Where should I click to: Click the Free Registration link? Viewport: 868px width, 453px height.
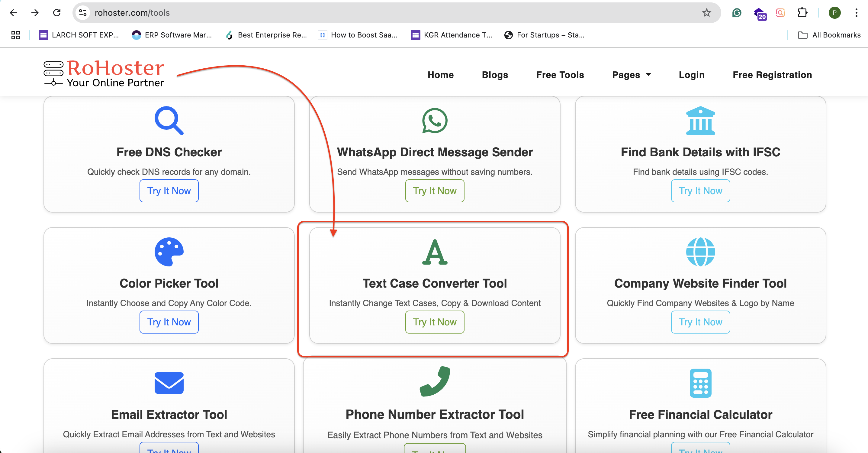[772, 75]
